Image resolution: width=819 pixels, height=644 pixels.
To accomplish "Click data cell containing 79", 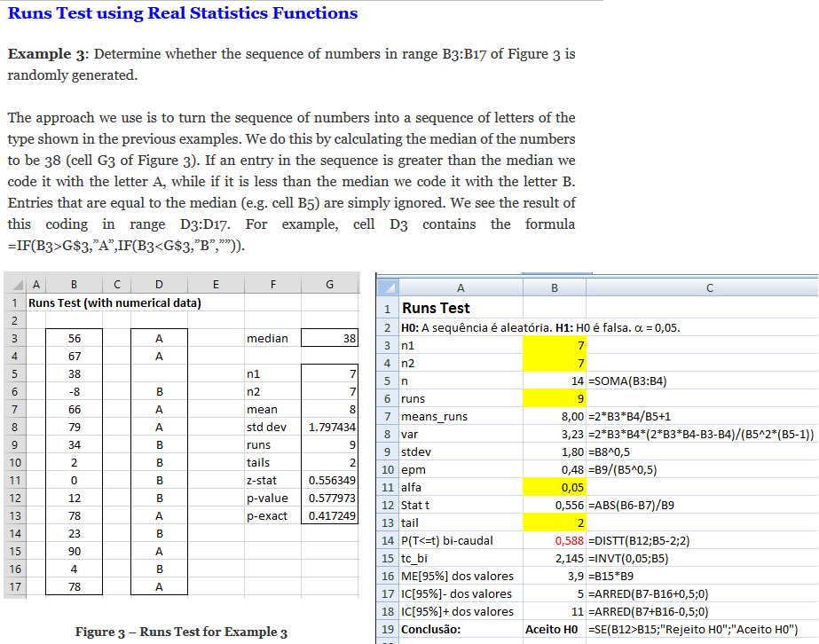I will [75, 428].
